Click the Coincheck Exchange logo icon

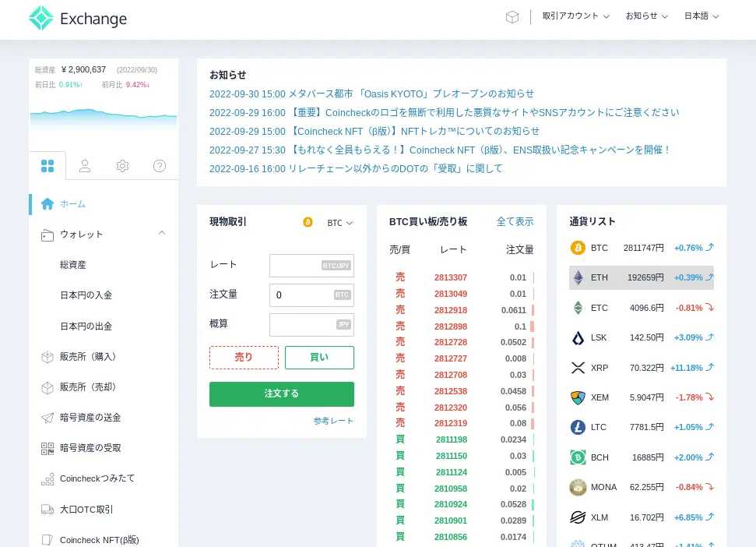pos(41,18)
